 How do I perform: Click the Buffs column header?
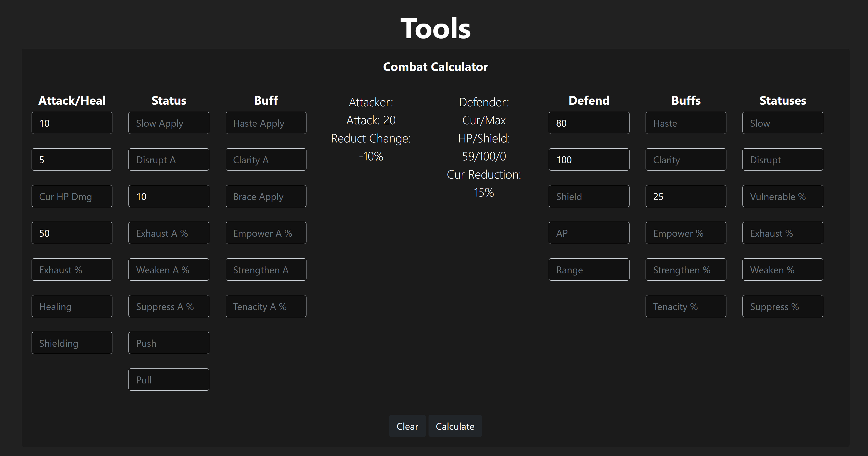pyautogui.click(x=686, y=100)
